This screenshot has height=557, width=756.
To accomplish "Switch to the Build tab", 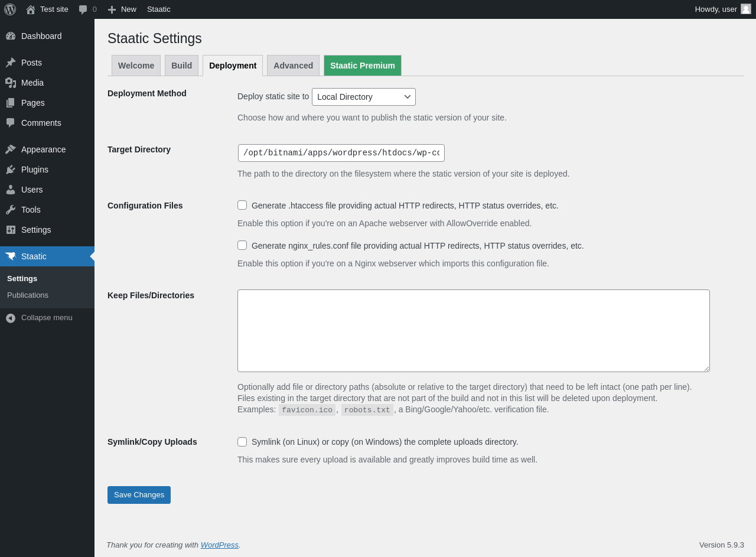I will [181, 66].
